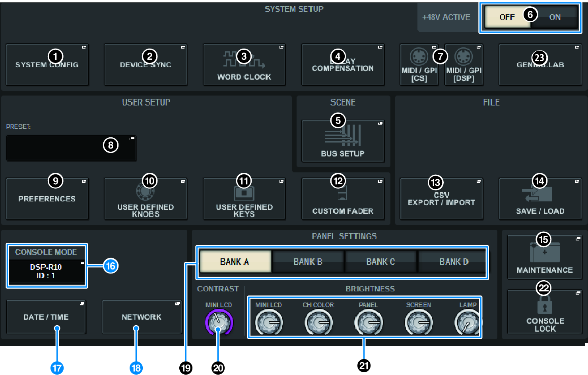Open the CONSOLE MODE DSP-R10 selector
This screenshot has height=375, width=588.
(47, 272)
